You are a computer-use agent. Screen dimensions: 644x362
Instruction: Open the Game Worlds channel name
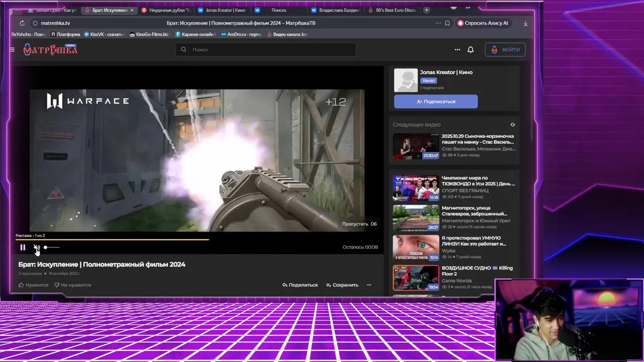click(457, 281)
